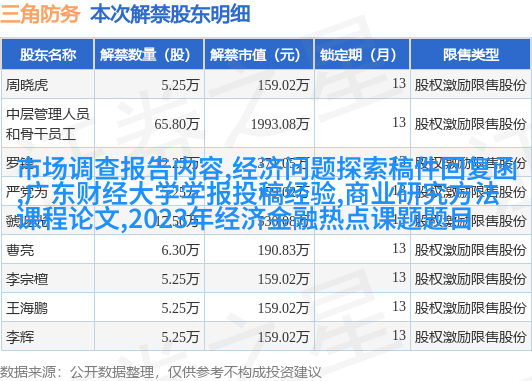Click shareholder name 李辉
The image size is (532, 381).
pyautogui.click(x=20, y=337)
